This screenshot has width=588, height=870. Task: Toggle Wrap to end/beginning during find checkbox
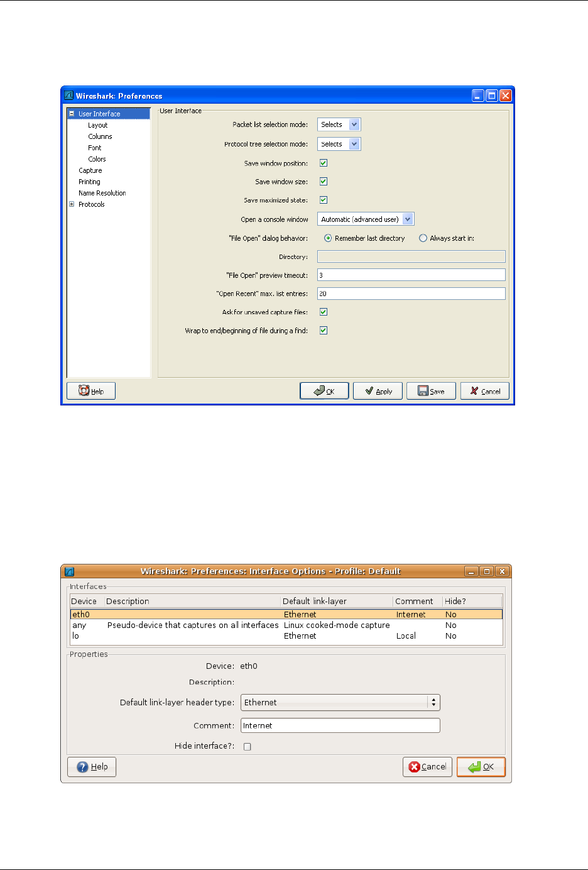(x=324, y=331)
